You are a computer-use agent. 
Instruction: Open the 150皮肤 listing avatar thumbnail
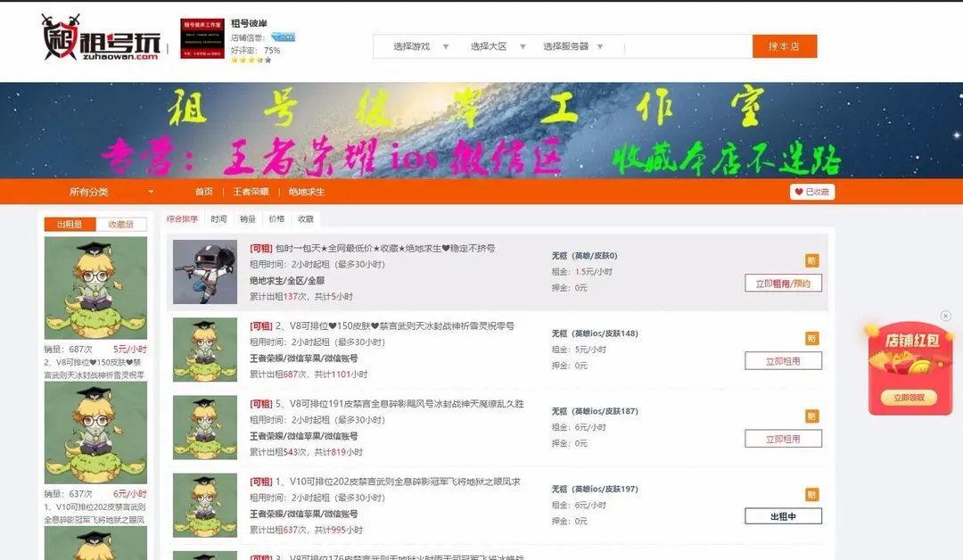pos(204,350)
